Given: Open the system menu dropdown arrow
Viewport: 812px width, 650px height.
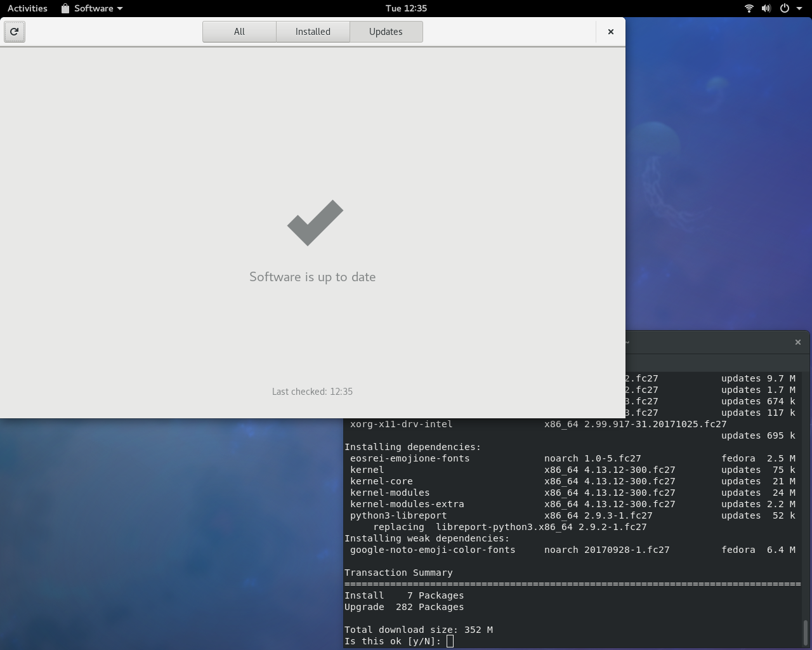Looking at the screenshot, I should (x=799, y=8).
